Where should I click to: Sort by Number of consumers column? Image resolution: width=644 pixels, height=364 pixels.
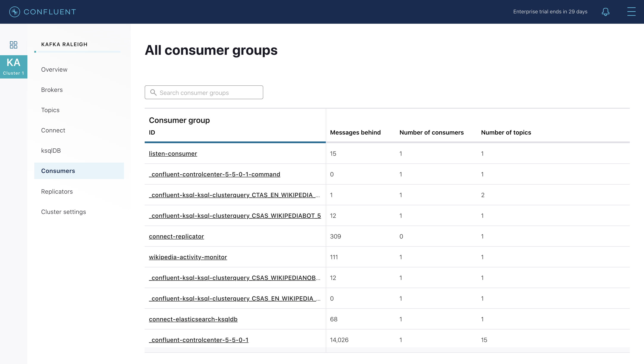[x=431, y=132]
